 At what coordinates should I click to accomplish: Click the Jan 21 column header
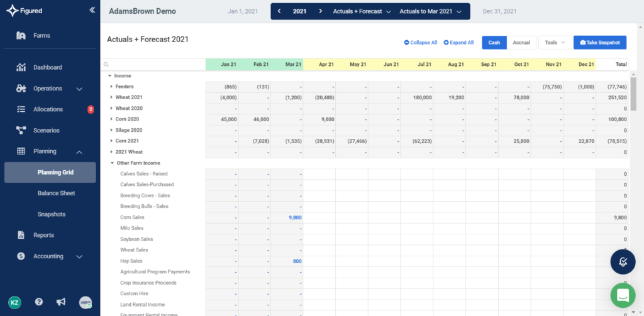222,65
